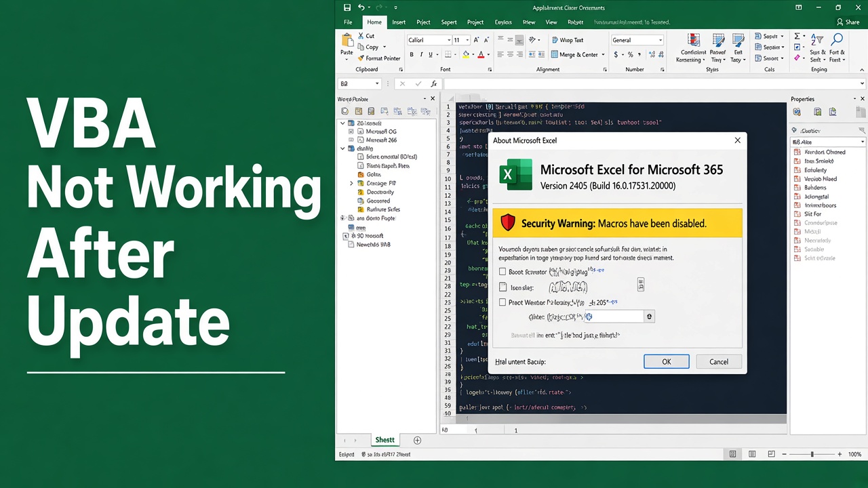Click the Percent Style icon

point(630,55)
